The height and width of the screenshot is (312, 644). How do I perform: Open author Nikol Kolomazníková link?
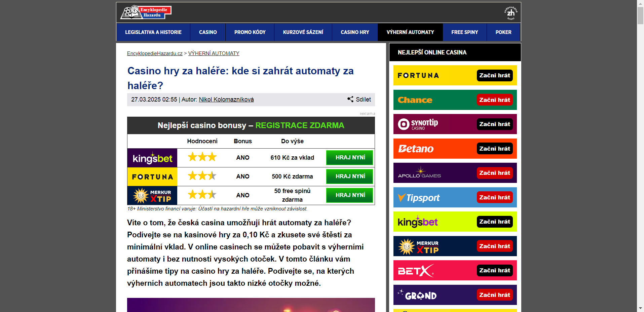226,100
